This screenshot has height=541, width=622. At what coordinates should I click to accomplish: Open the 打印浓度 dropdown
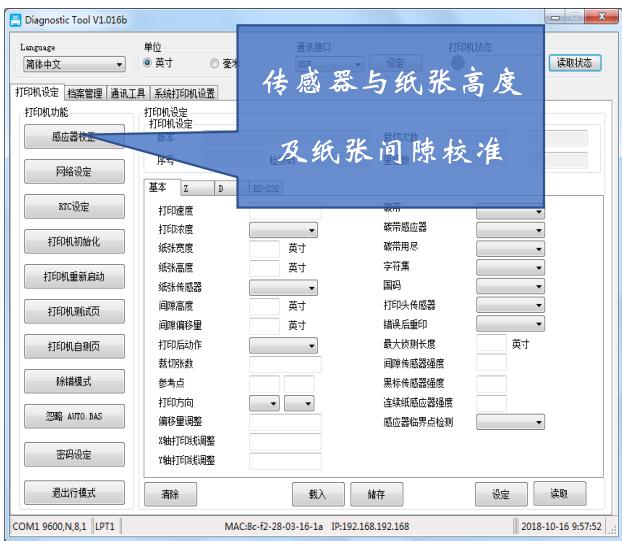coord(283,230)
